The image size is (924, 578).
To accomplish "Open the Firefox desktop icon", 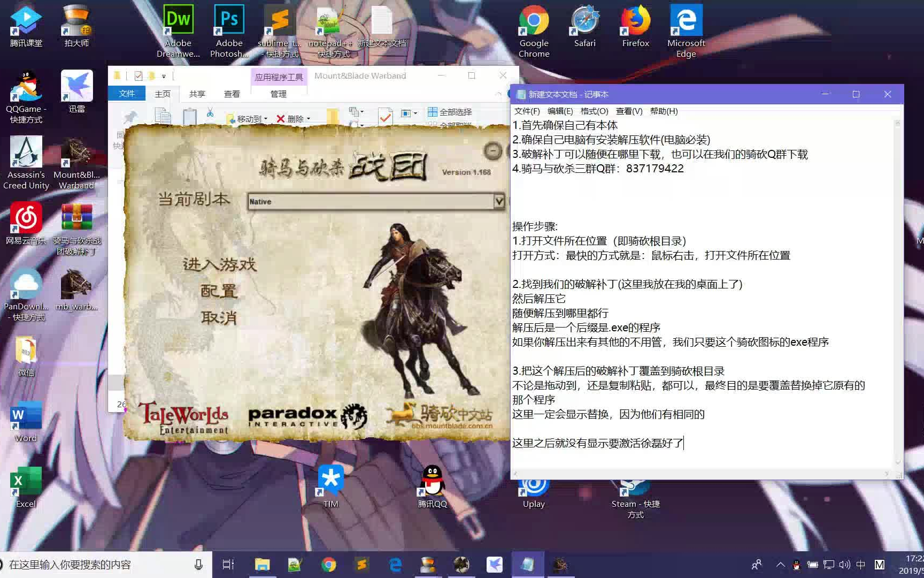I will (x=635, y=26).
